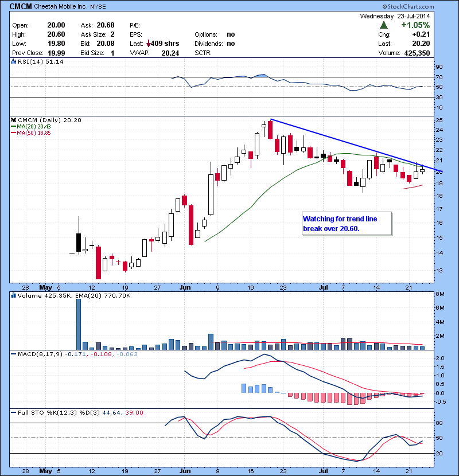Click the trend line annotation text box
The width and height of the screenshot is (459, 476).
pos(347,224)
